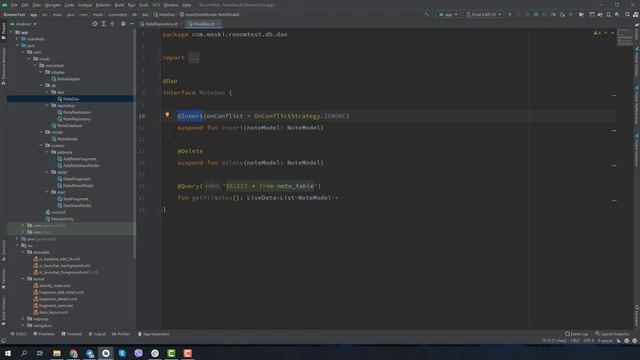Collapse the drawable folder in the project tree

point(23,252)
